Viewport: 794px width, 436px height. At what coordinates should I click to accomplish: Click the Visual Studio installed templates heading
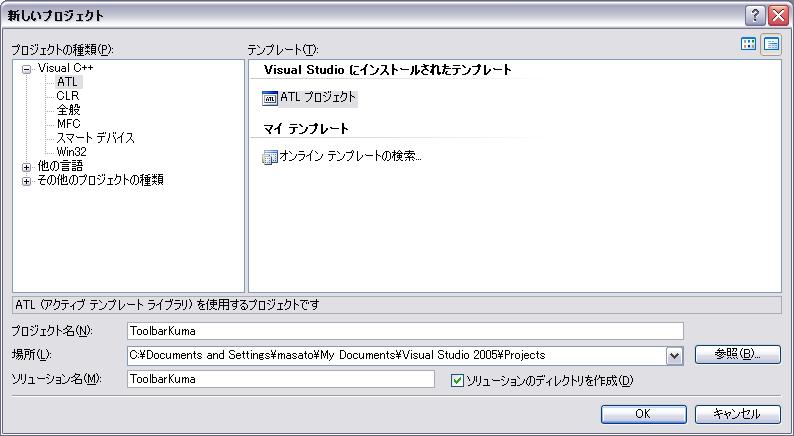pyautogui.click(x=388, y=70)
